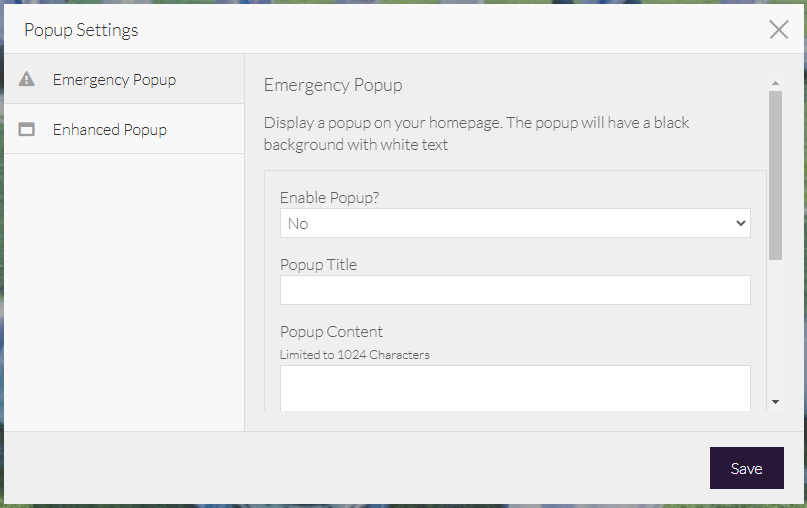Open the Enable Popup dropdown showing No
Viewport: 807px width, 508px height.
[x=514, y=223]
